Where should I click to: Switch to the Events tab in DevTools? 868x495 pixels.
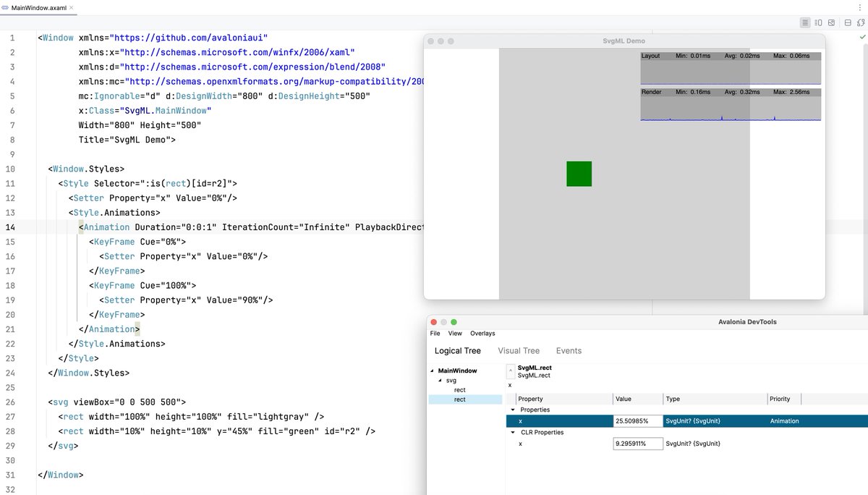569,351
